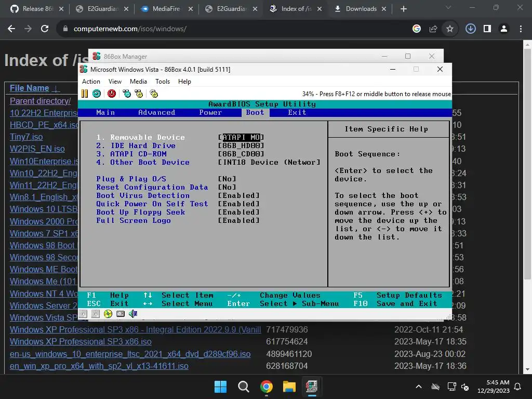Click the sound speaker status icon

[x=133, y=314]
